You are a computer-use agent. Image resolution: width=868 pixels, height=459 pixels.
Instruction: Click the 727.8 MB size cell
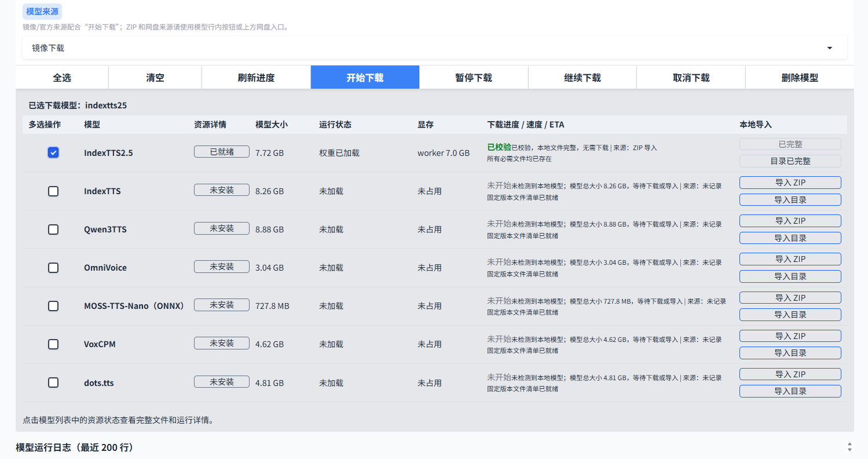(x=272, y=306)
